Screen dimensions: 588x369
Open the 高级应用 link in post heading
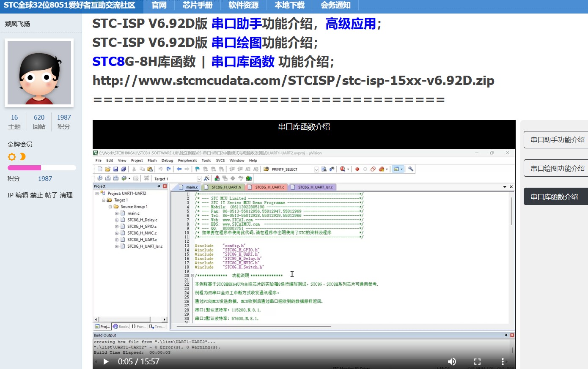point(351,24)
